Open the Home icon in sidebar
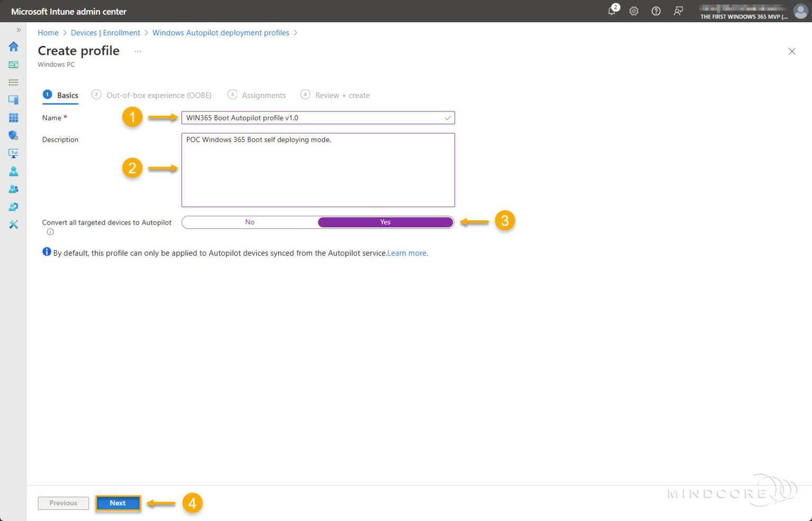The height and width of the screenshot is (521, 812). pyautogui.click(x=14, y=46)
